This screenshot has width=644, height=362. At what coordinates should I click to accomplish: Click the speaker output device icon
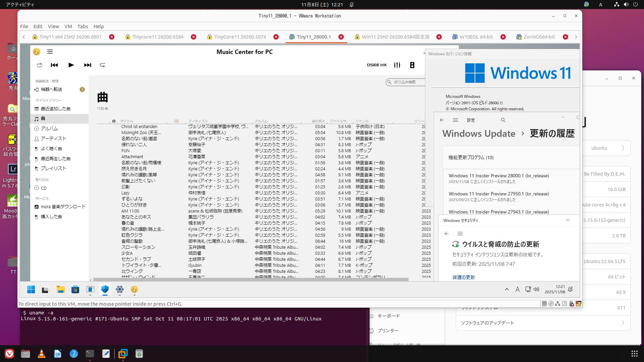pos(412,65)
